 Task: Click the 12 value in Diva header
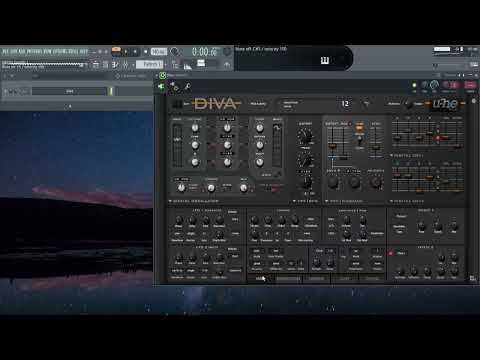coord(345,104)
